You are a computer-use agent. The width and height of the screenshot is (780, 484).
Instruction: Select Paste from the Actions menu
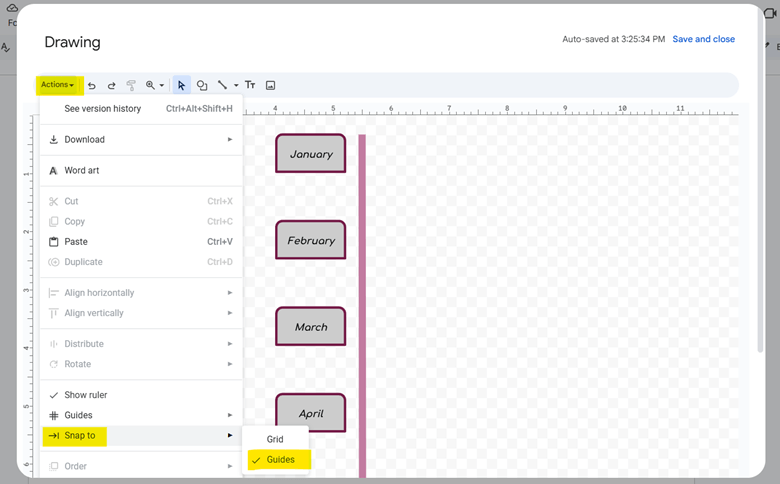(76, 242)
